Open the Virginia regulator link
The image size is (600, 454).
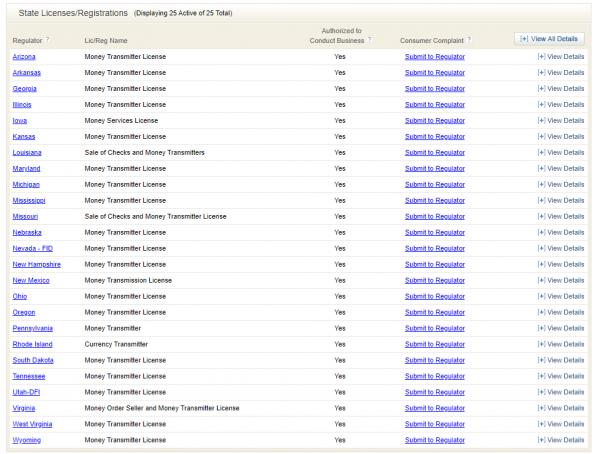(x=24, y=408)
